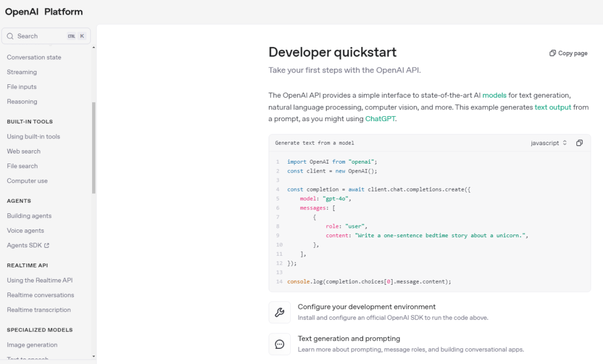Click the sidebar scrollbar thumb
This screenshot has height=364, width=603.
(93, 148)
